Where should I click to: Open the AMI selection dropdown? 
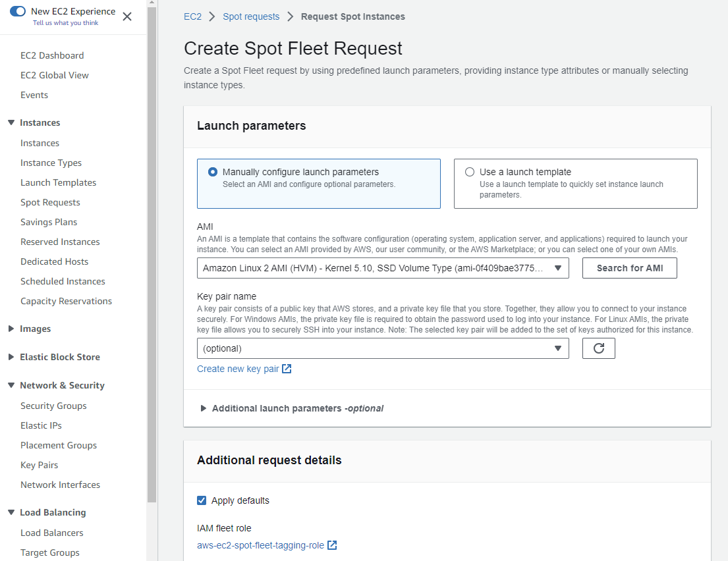coord(383,268)
